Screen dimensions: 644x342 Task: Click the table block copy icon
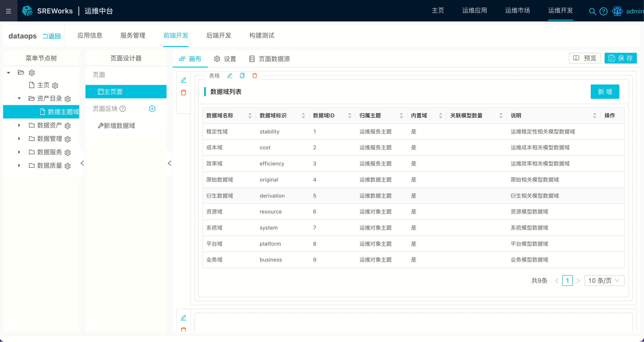tap(242, 76)
